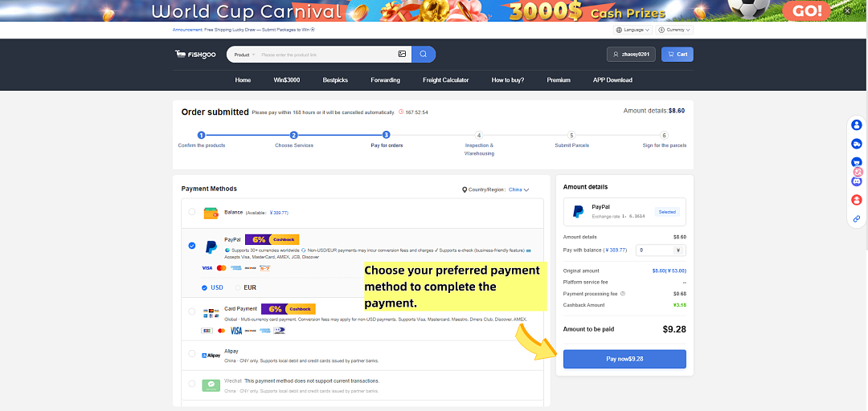This screenshot has width=868, height=411.
Task: Open the Discord icon in floating sidebar
Action: tap(857, 181)
